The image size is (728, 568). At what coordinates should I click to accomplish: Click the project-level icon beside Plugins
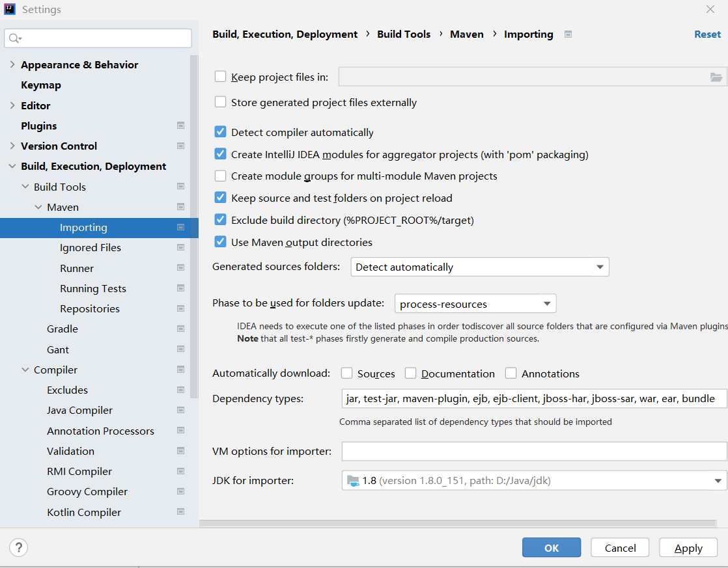[x=180, y=126]
